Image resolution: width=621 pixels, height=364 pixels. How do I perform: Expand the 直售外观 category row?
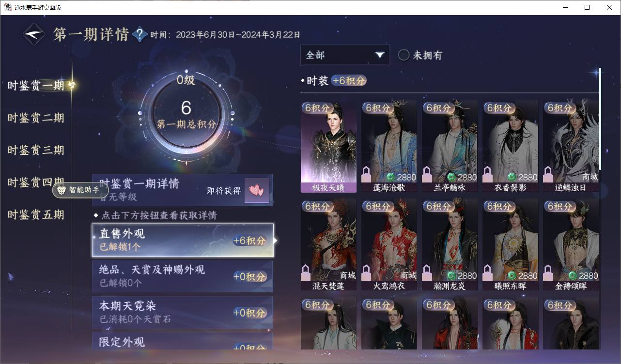(x=183, y=241)
